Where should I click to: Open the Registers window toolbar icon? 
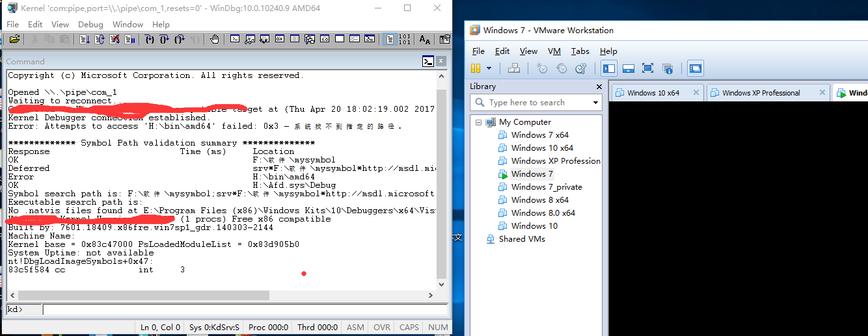[x=280, y=39]
